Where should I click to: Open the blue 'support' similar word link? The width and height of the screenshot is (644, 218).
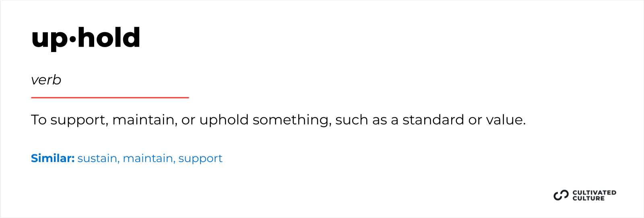[200, 159]
